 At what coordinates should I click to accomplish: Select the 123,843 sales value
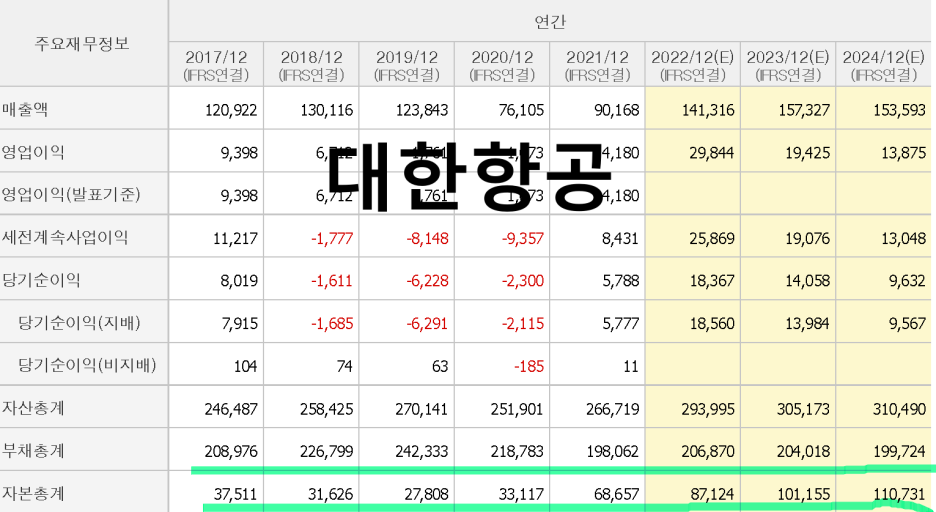pos(422,110)
